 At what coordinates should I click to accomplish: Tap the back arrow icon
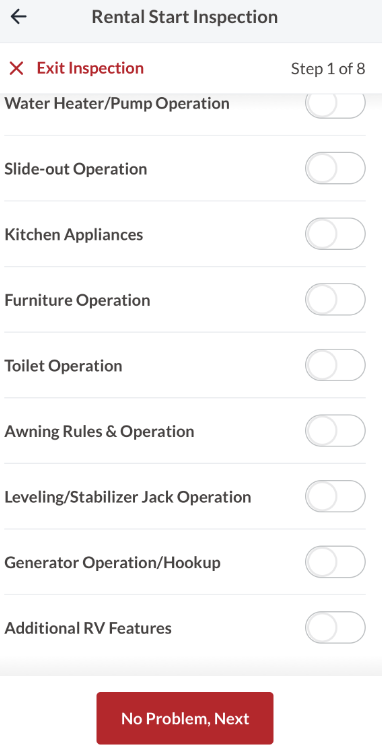(x=18, y=17)
